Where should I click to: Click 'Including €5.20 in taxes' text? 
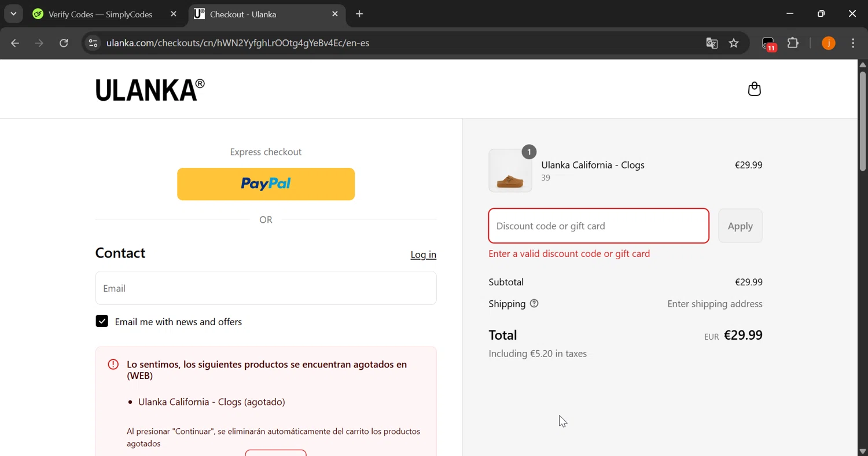click(x=538, y=354)
